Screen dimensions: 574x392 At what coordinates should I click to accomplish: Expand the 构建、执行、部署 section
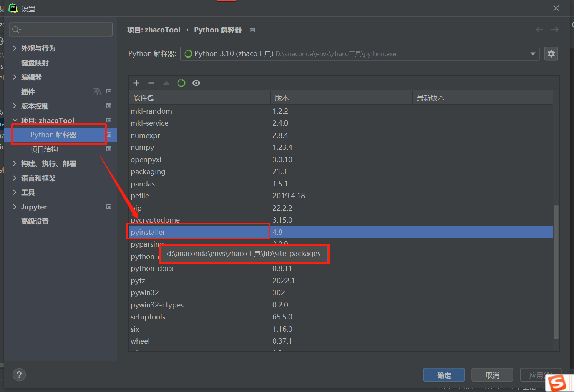15,163
